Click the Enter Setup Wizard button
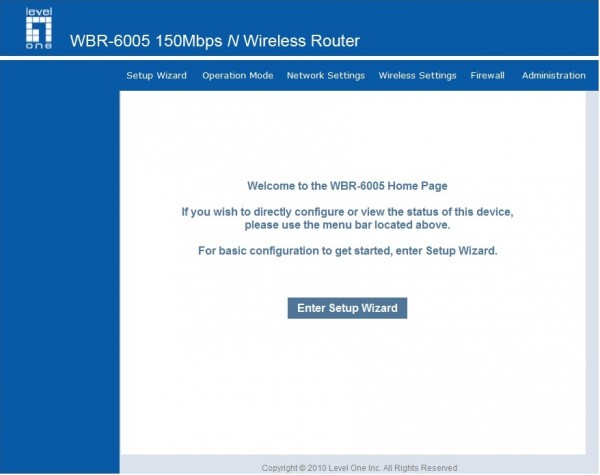Screen dimensions: 600x475 coord(347,308)
